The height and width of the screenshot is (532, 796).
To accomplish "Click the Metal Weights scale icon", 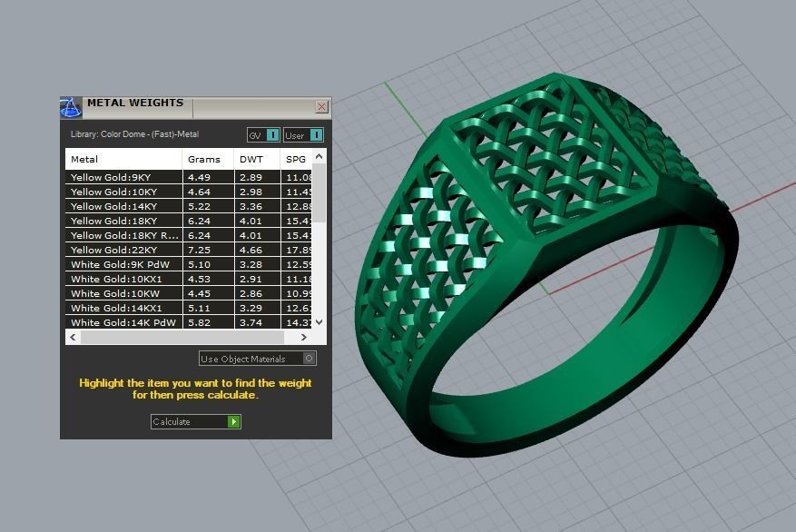I will (x=70, y=107).
